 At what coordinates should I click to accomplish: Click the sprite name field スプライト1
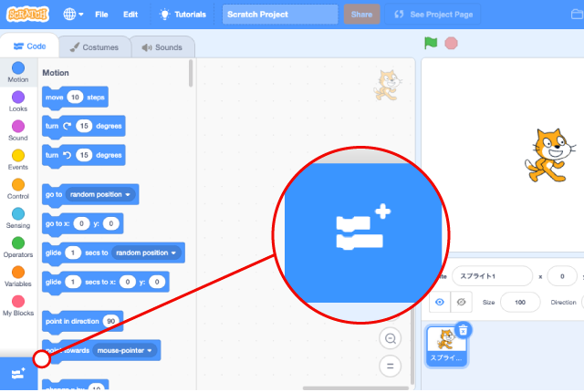click(492, 276)
